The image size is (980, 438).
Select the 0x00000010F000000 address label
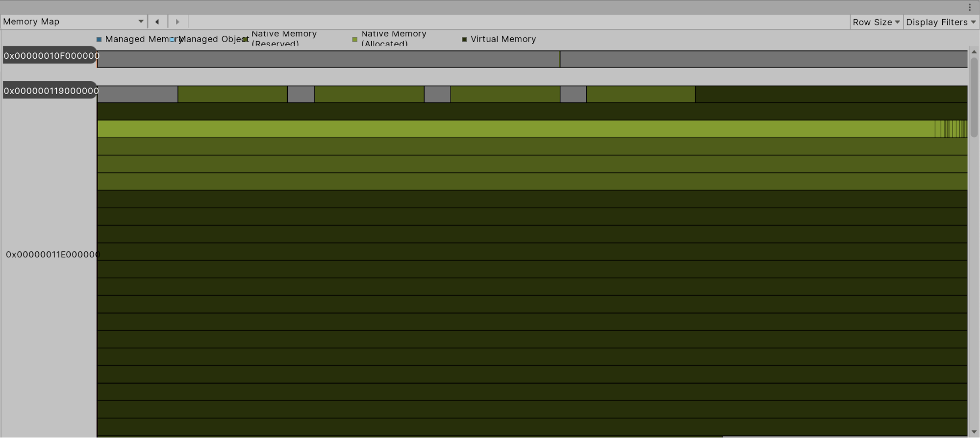click(x=50, y=56)
